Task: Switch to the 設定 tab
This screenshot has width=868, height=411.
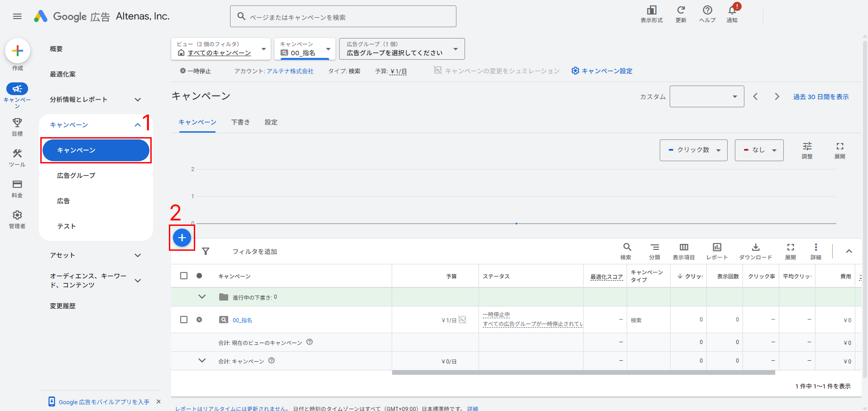Action: pyautogui.click(x=271, y=122)
